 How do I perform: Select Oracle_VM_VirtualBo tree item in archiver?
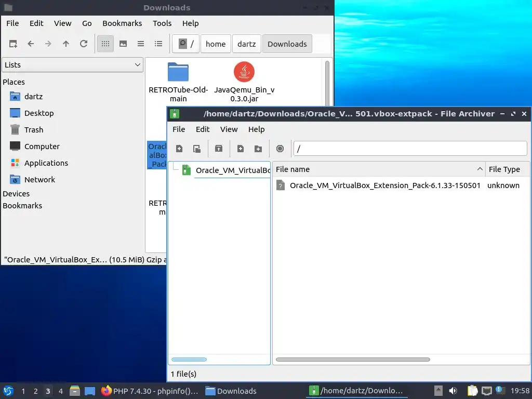coord(233,170)
